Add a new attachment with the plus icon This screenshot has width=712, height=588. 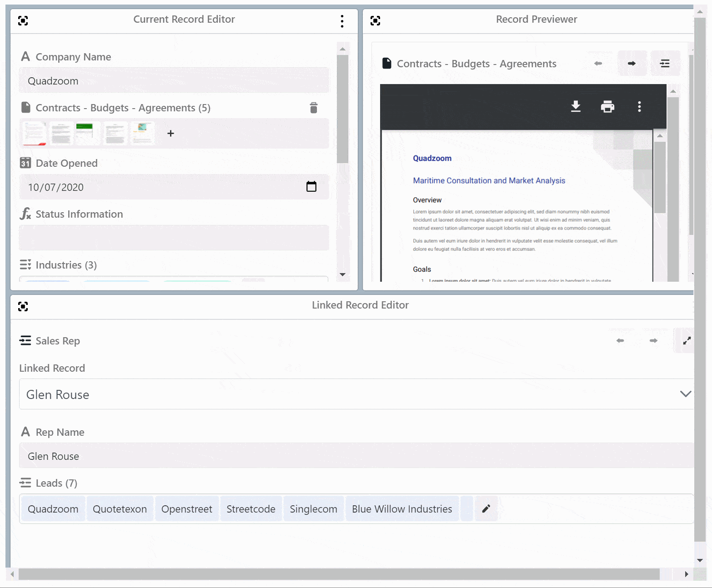point(170,134)
